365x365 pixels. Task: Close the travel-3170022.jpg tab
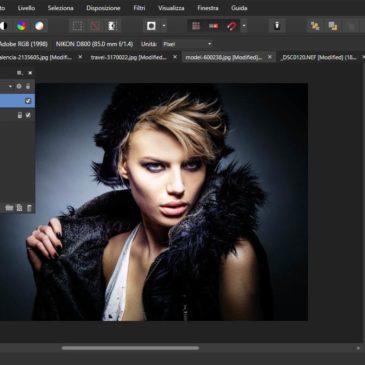[x=175, y=57]
